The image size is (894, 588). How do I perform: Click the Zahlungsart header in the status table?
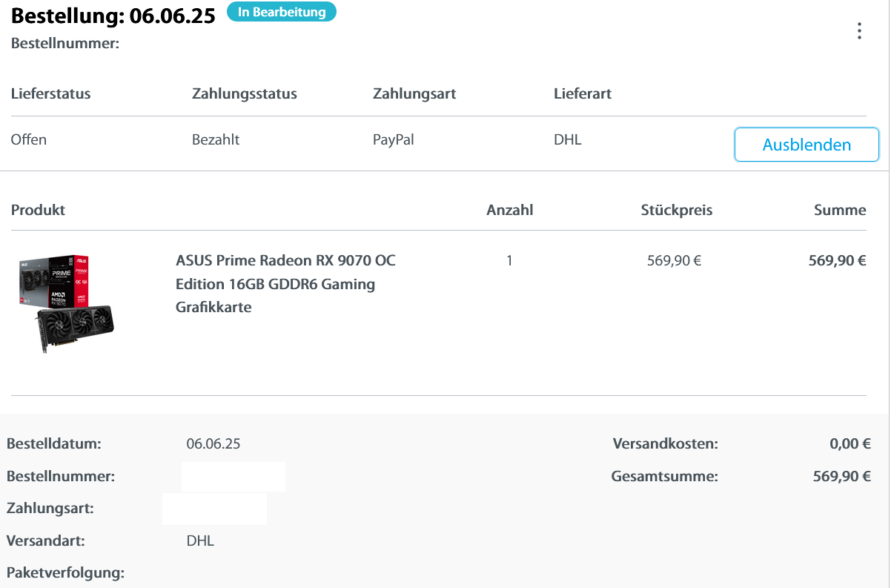click(414, 94)
